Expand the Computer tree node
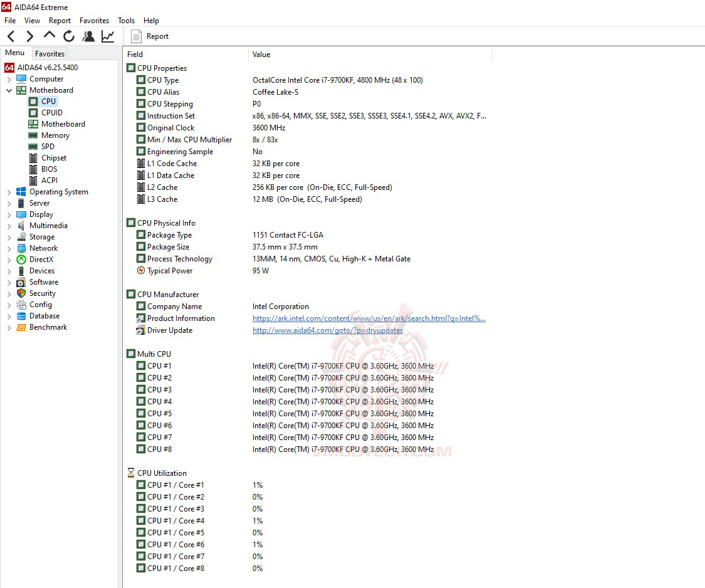The image size is (705, 588). coord(9,79)
